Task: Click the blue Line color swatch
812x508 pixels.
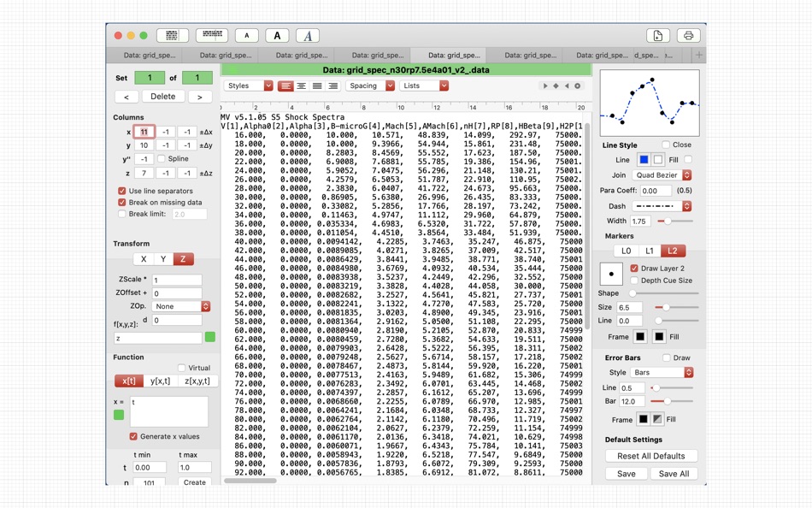Action: (x=644, y=160)
